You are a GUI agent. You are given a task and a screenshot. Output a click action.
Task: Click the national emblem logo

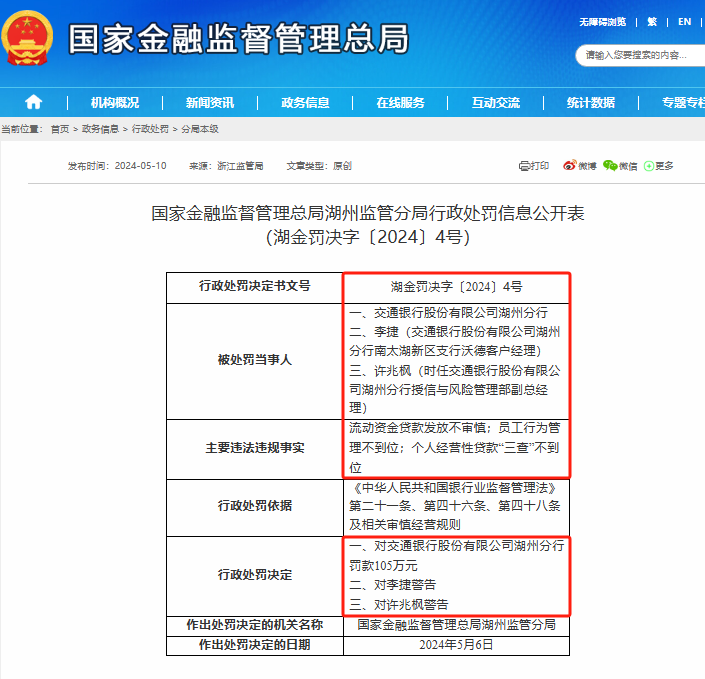tap(30, 40)
